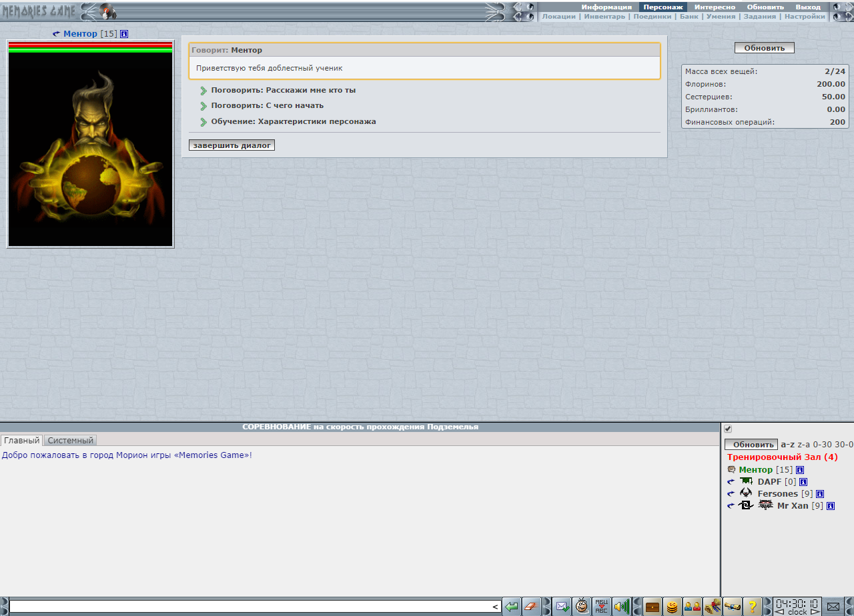
Task: Open the two-players friends icon
Action: (693, 607)
